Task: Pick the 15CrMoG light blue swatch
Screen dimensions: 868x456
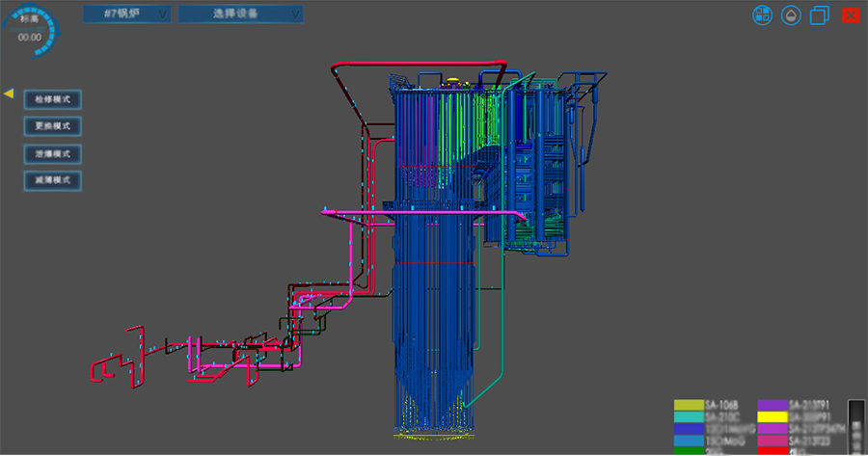Action: (689, 441)
